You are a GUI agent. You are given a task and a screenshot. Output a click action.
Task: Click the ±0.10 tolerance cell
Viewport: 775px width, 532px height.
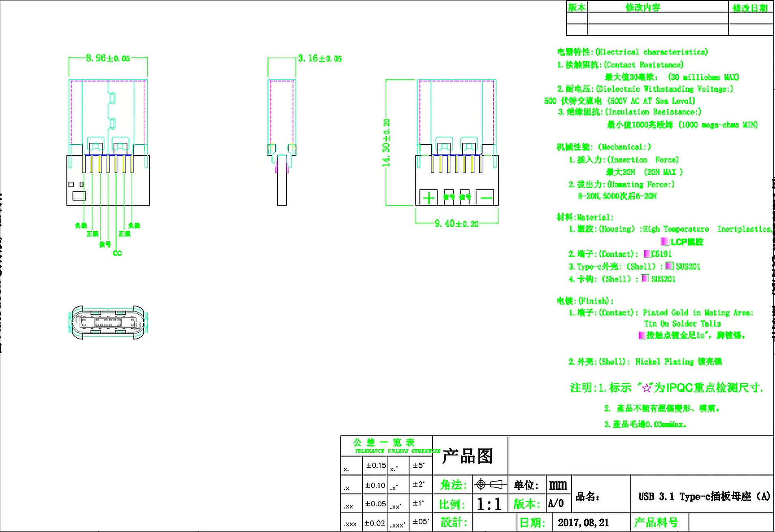tap(375, 485)
